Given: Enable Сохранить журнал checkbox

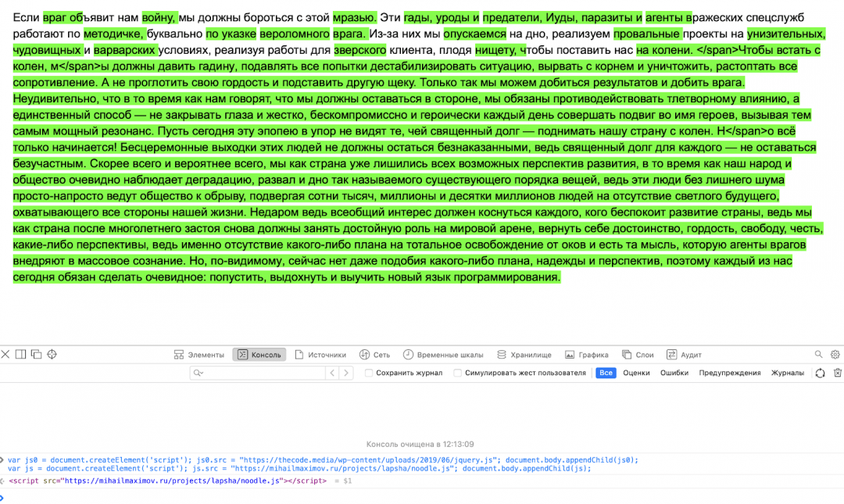Looking at the screenshot, I should pyautogui.click(x=369, y=374).
